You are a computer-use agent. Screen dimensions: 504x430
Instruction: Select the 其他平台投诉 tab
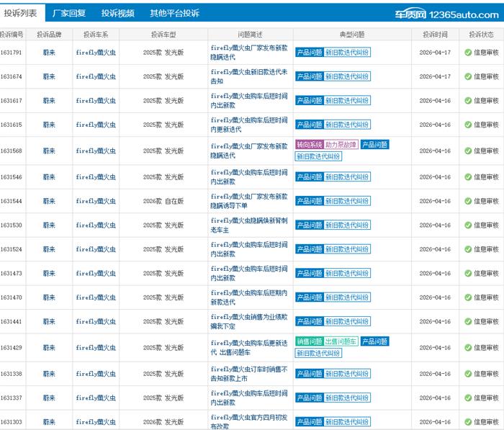174,13
